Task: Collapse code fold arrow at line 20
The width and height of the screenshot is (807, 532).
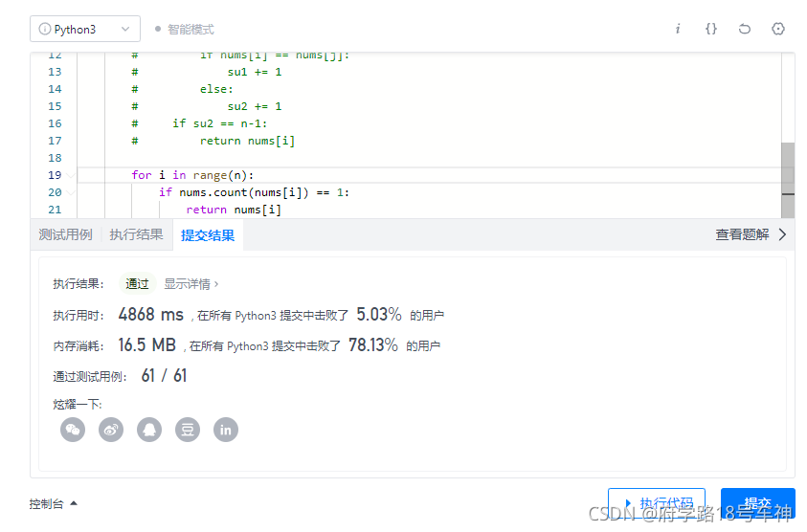Action: (71, 193)
